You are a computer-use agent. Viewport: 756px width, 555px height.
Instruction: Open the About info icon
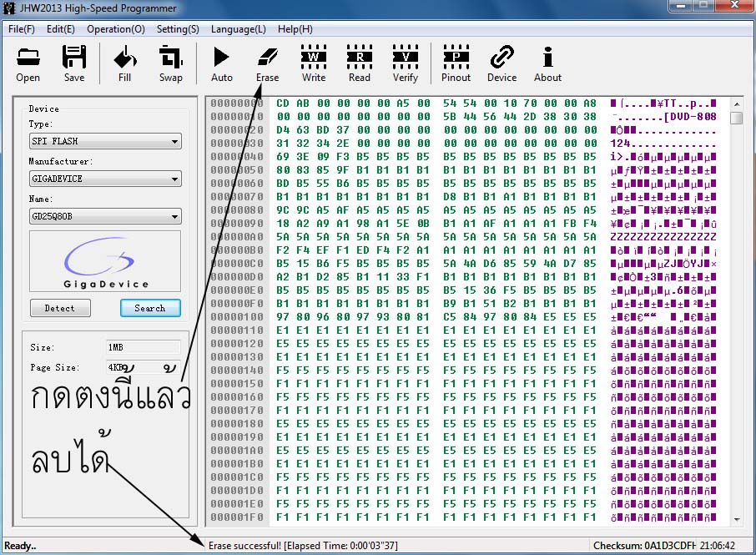pyautogui.click(x=547, y=63)
